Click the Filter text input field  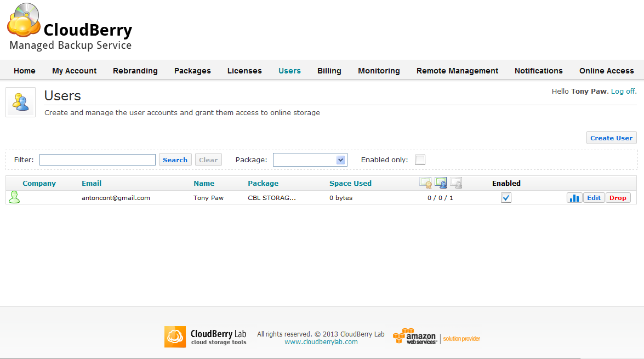pos(98,160)
